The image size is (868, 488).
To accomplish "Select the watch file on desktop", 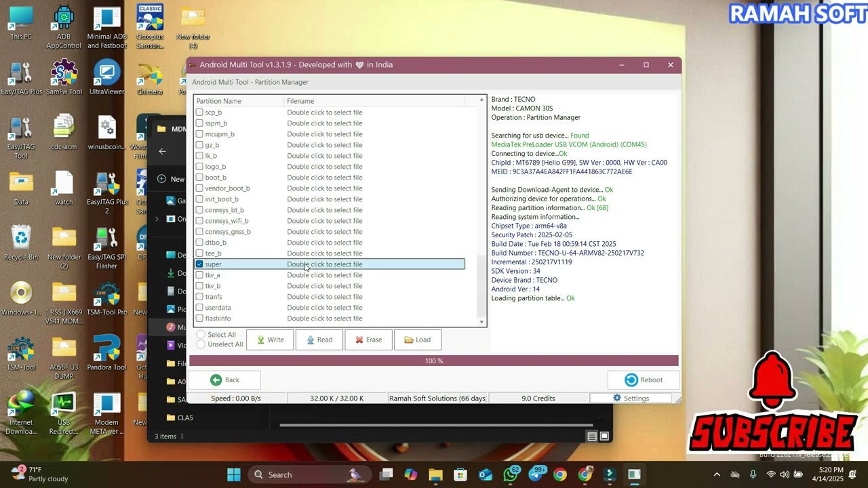I will 64,188.
